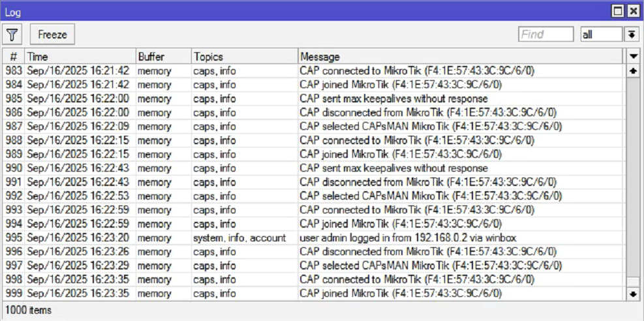Open the 'all' topics combo box
This screenshot has height=321, width=644.
(601, 35)
